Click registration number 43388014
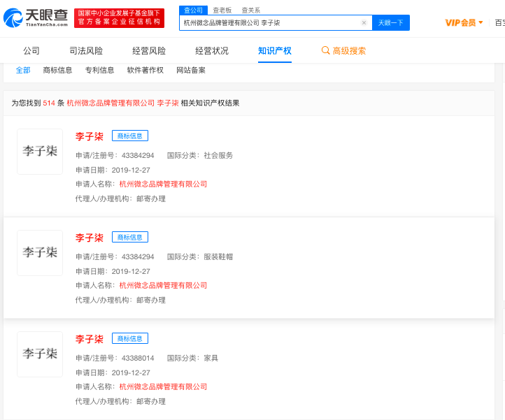The image size is (505, 420). (138, 359)
